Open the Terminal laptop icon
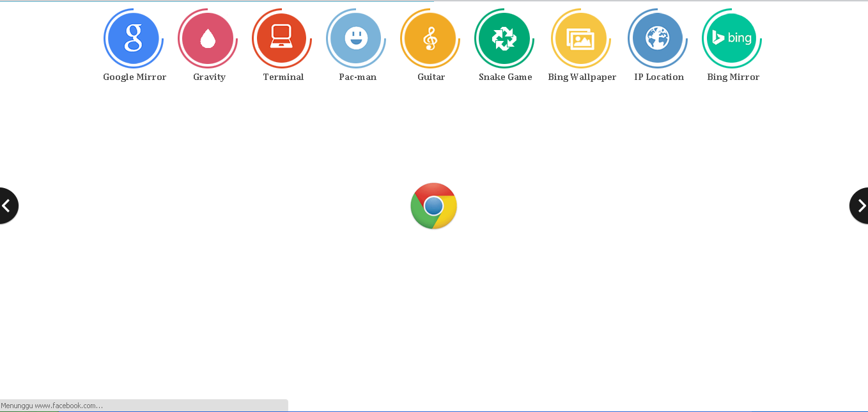868x412 pixels. 282,38
